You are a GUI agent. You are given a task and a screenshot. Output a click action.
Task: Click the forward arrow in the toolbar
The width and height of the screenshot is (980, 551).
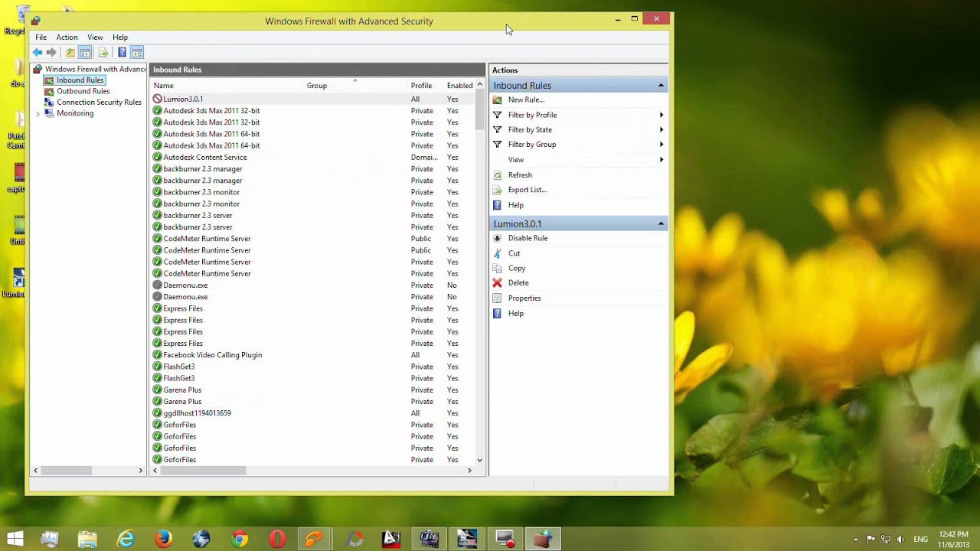point(51,52)
